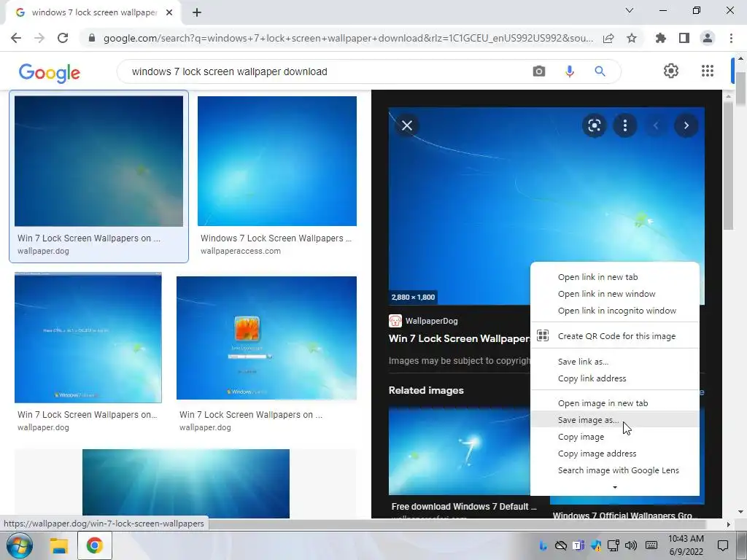Click the Free download Windows 7 Default caption
747x560 pixels.
[463, 507]
